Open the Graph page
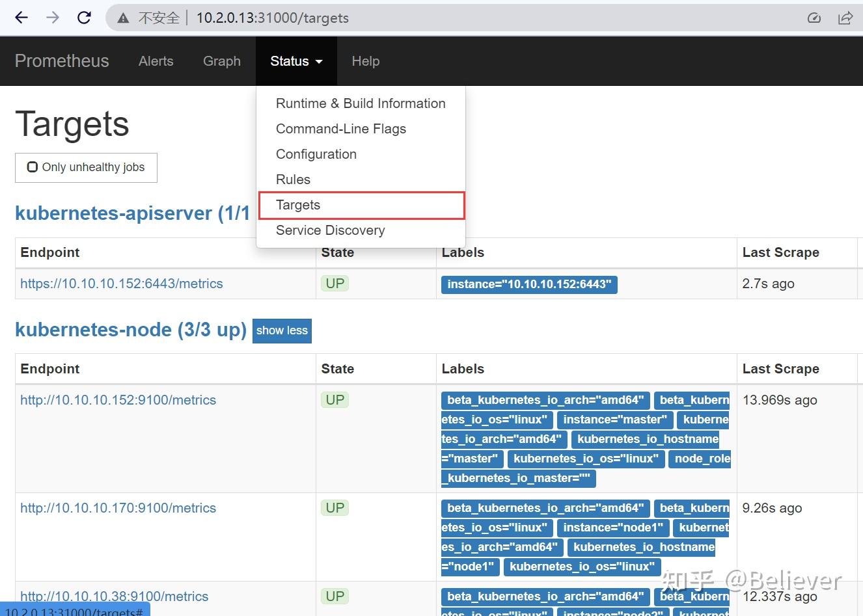The width and height of the screenshot is (863, 616). coord(222,60)
